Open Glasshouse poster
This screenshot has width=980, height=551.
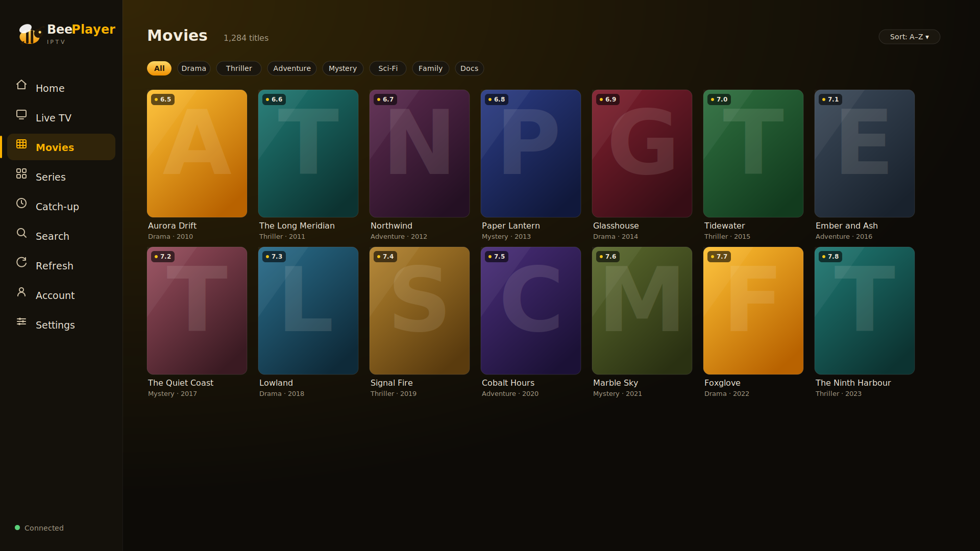(642, 154)
